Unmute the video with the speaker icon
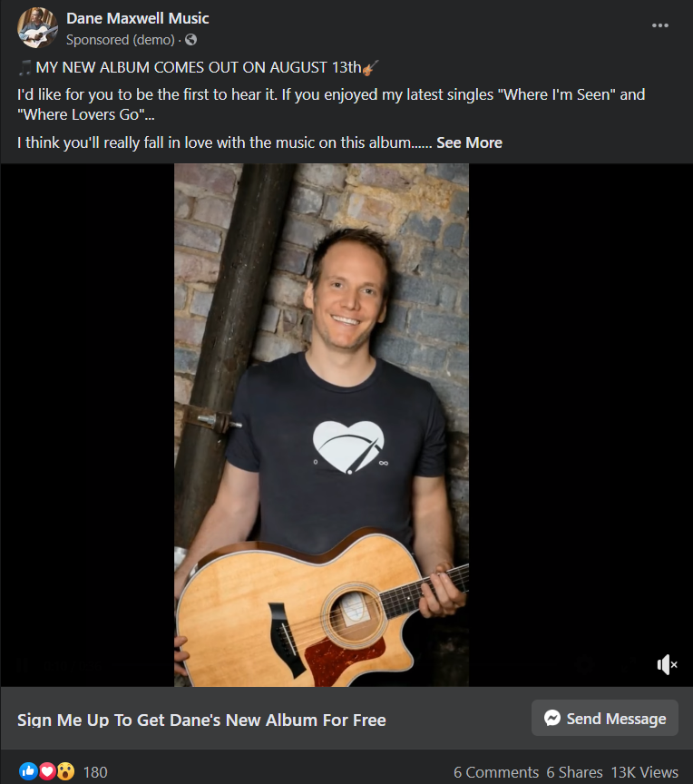693x784 pixels. pos(667,664)
